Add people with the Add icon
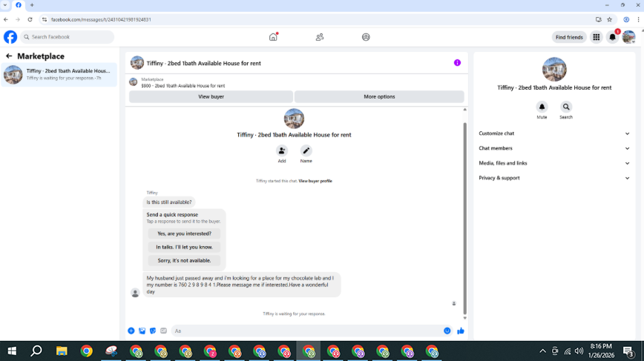This screenshot has width=644, height=361. [282, 150]
